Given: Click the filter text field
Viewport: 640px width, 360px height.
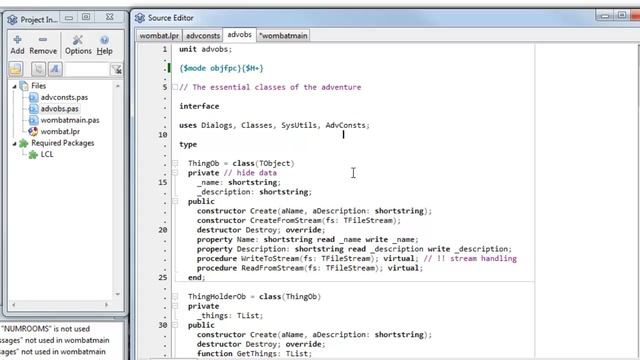Looking at the screenshot, I should click(87, 69).
